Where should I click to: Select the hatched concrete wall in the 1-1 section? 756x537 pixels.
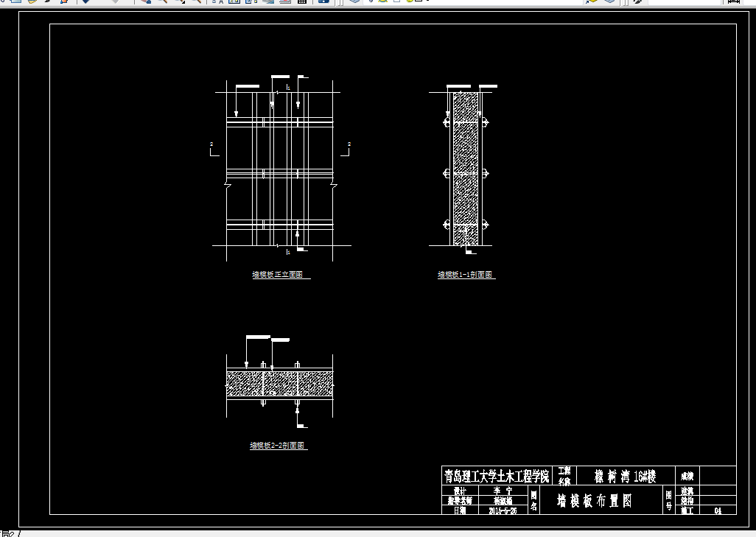click(x=466, y=169)
